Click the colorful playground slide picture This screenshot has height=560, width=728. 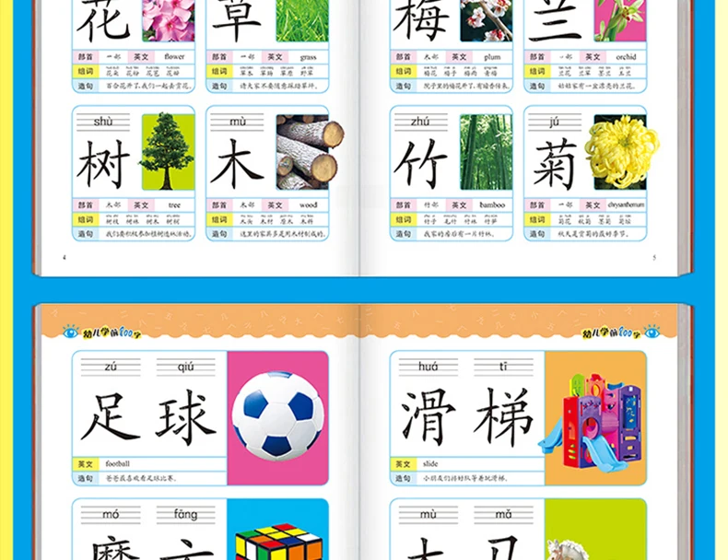point(592,422)
